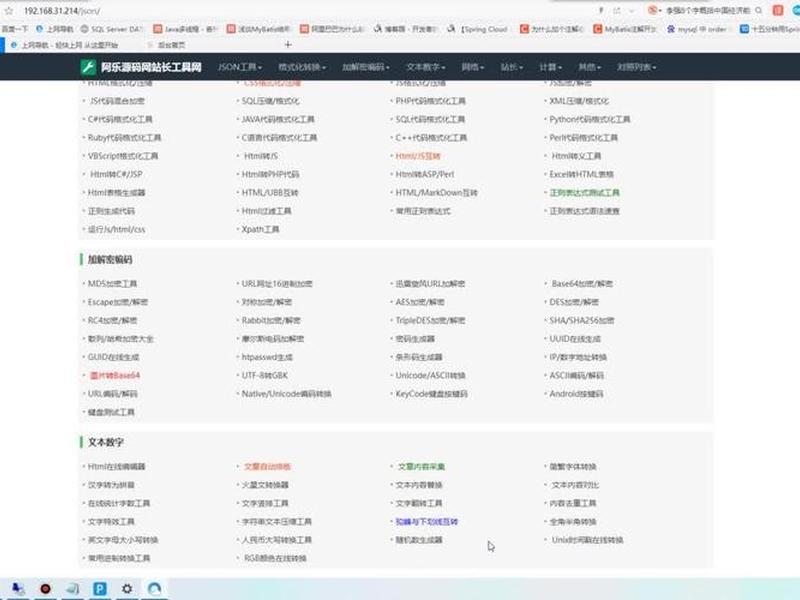Open the mysql order bookmark

[x=696, y=29]
